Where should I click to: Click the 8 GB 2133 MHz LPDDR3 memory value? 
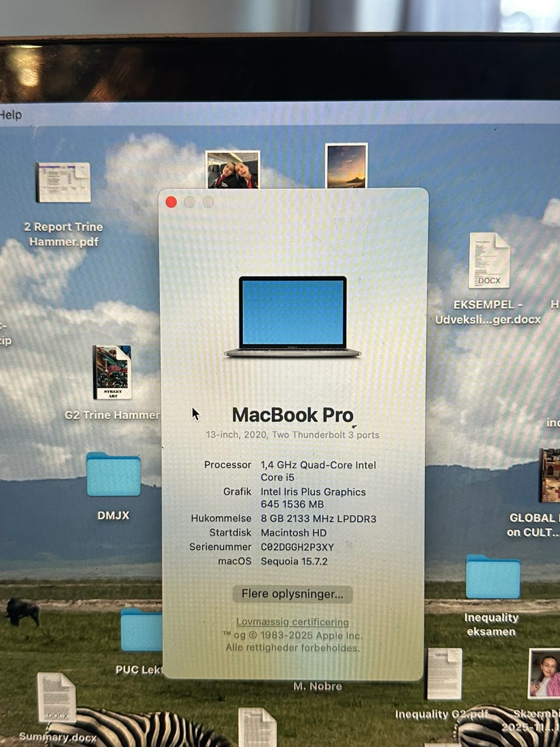pyautogui.click(x=318, y=519)
